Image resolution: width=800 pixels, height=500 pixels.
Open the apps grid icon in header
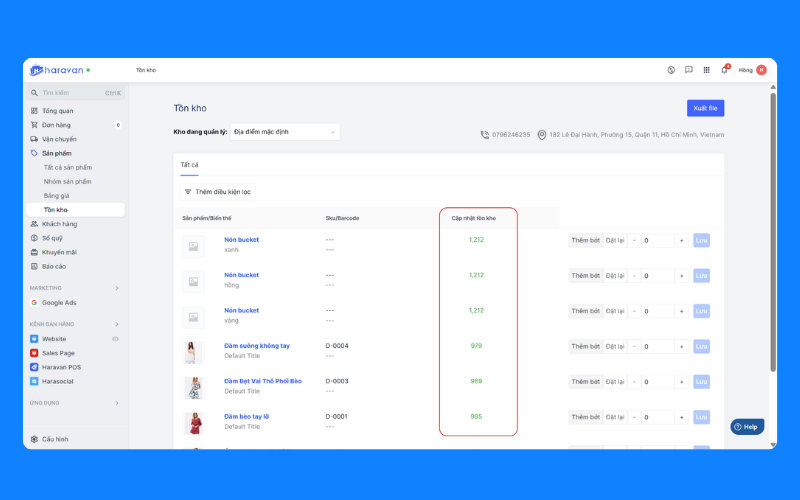[x=707, y=70]
